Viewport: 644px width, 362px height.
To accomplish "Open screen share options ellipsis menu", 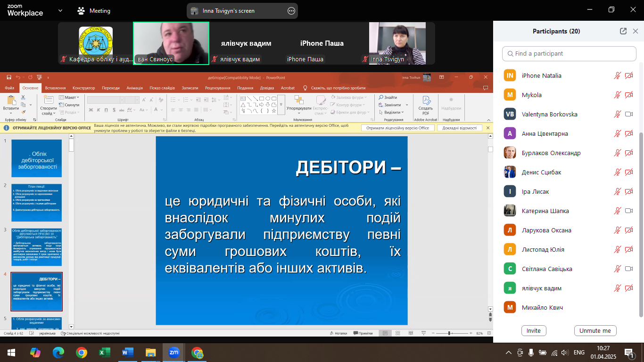I will 291,11.
